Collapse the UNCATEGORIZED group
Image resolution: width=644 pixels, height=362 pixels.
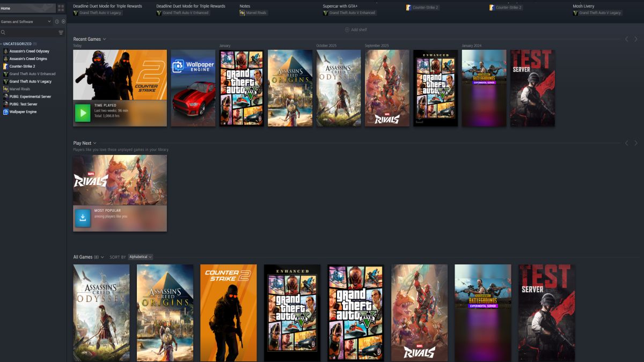pyautogui.click(x=3, y=43)
